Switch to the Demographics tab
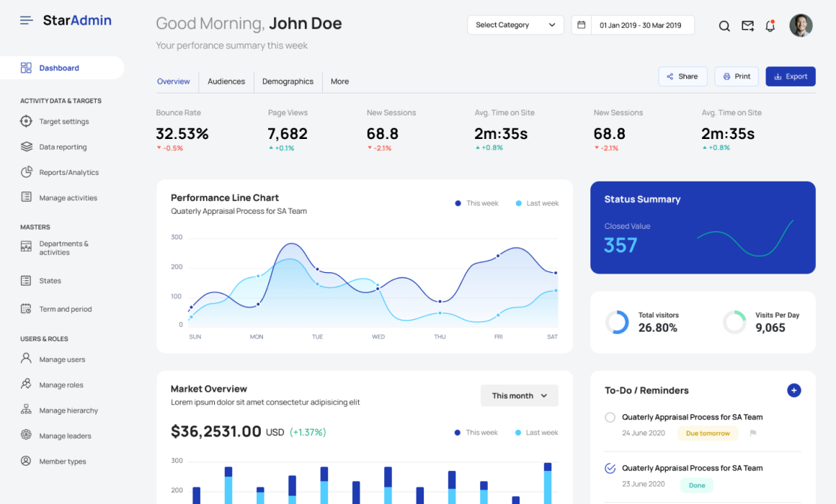The width and height of the screenshot is (836, 504). [x=288, y=81]
